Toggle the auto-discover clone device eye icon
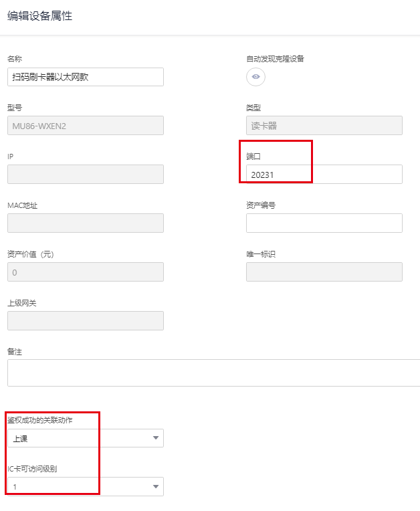 (x=255, y=77)
